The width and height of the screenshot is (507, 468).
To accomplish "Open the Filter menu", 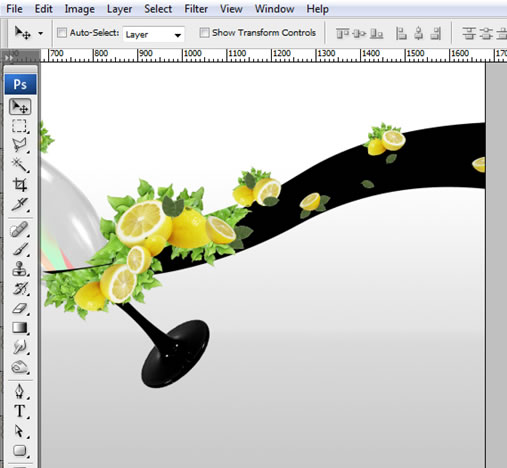I will pos(196,9).
